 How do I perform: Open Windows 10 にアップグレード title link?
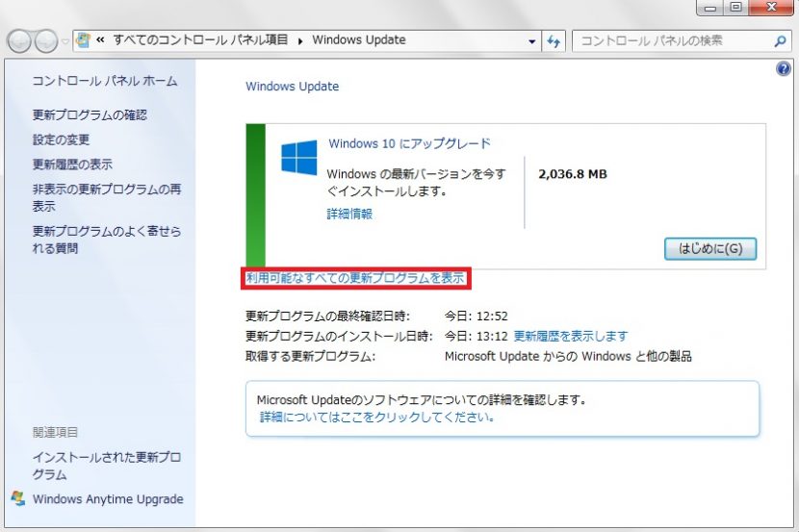pos(410,143)
